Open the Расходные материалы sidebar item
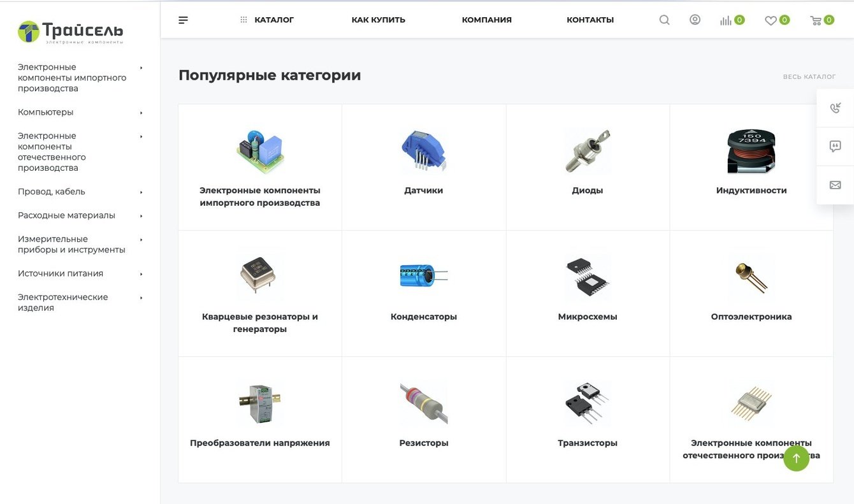Image resolution: width=854 pixels, height=504 pixels. [66, 215]
